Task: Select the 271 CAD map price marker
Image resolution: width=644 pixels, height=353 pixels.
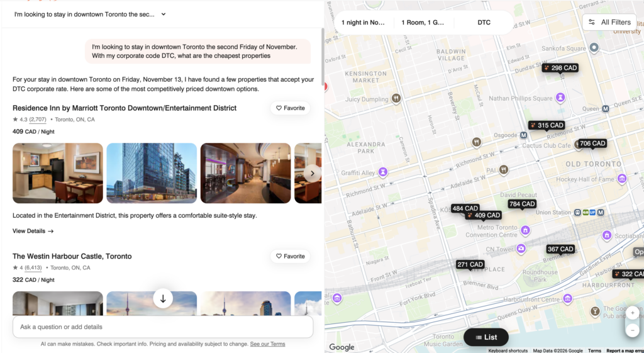Action: pyautogui.click(x=470, y=265)
